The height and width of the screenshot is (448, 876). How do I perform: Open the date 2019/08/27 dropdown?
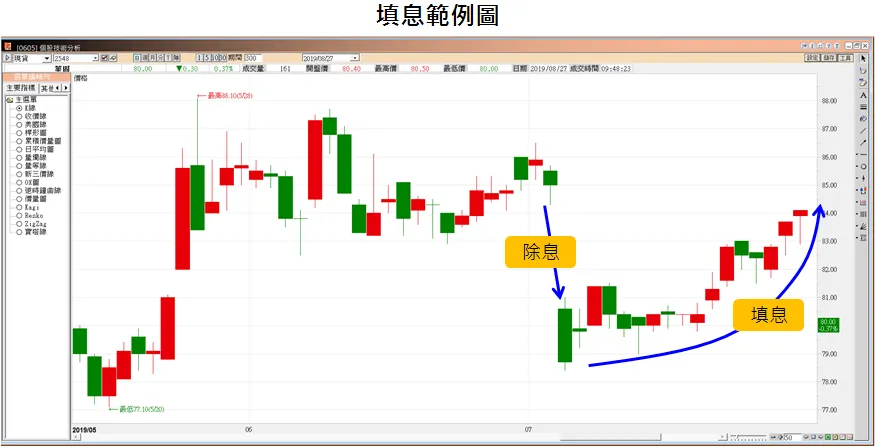pos(355,58)
